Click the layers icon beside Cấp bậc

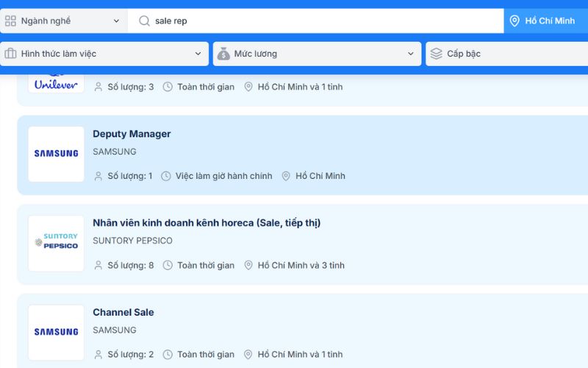click(x=436, y=54)
